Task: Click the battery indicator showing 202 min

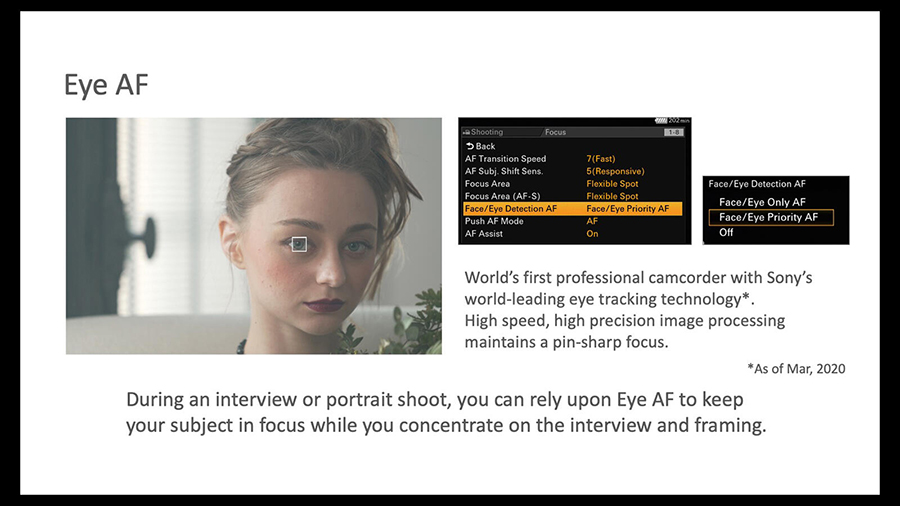Action: click(668, 121)
